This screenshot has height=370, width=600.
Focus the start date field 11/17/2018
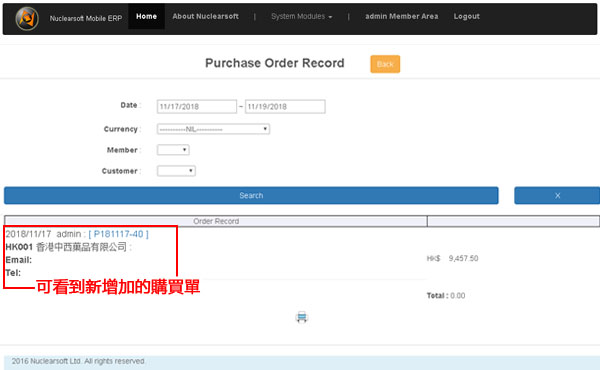click(x=197, y=106)
